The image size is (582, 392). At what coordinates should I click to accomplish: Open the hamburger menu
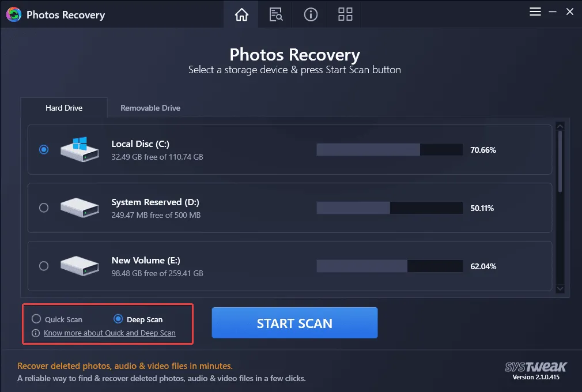point(535,12)
